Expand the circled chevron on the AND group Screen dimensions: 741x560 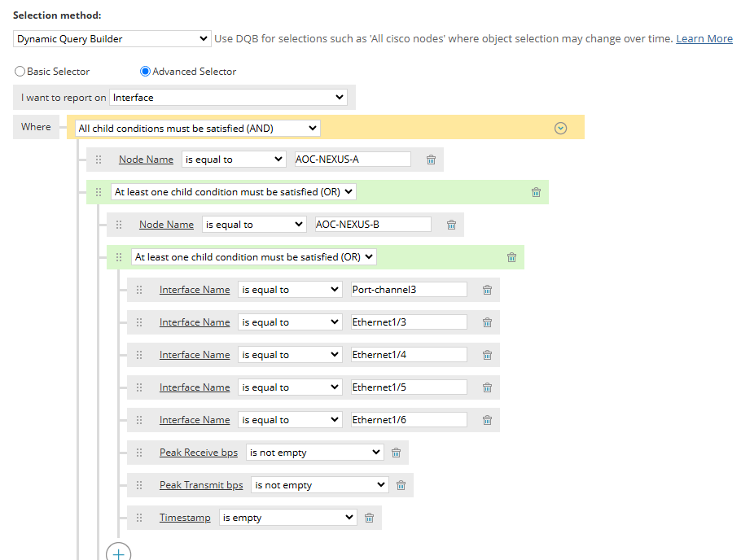560,128
